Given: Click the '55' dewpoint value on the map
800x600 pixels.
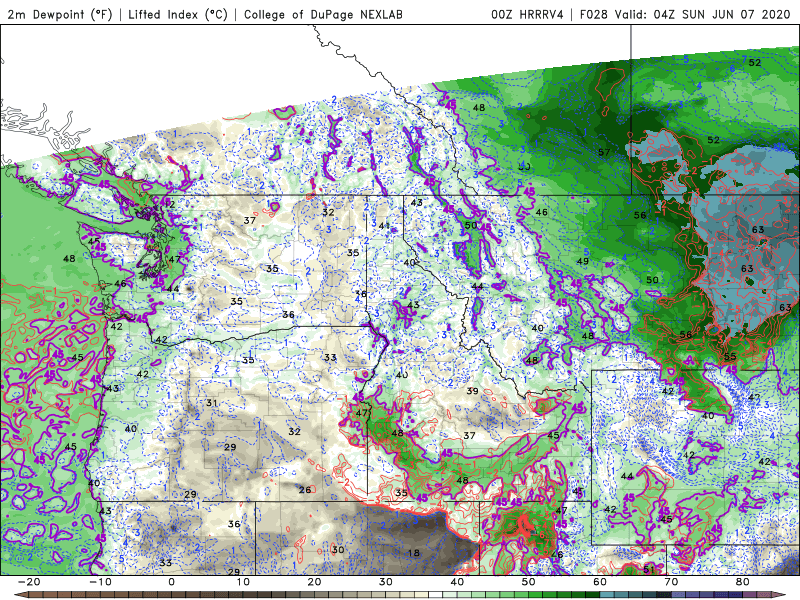Looking at the screenshot, I should coord(730,356).
